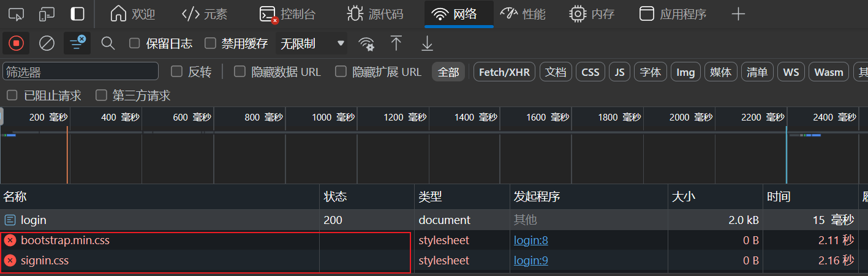The height and width of the screenshot is (276, 868).
Task: Filter by Fetch/XHR requests
Action: 504,72
